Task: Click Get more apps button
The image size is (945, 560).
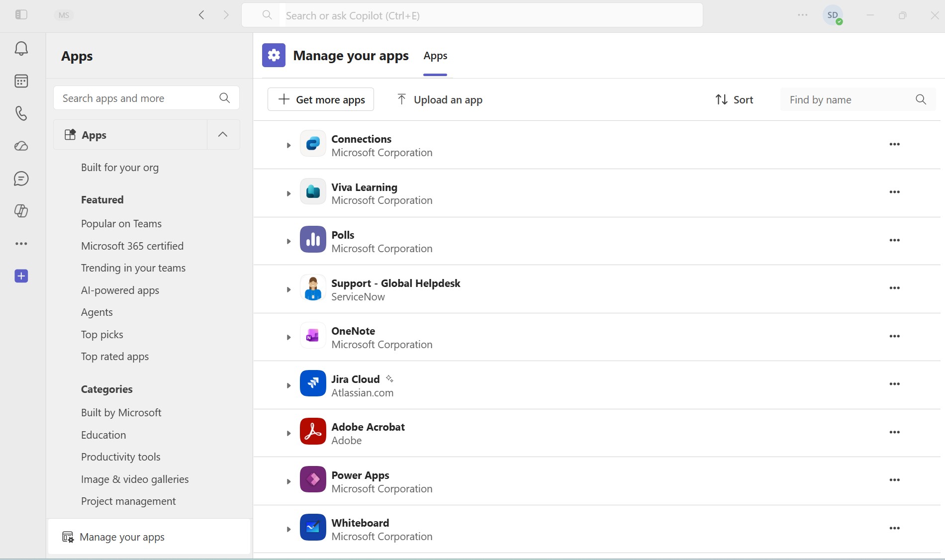Action: pos(321,99)
